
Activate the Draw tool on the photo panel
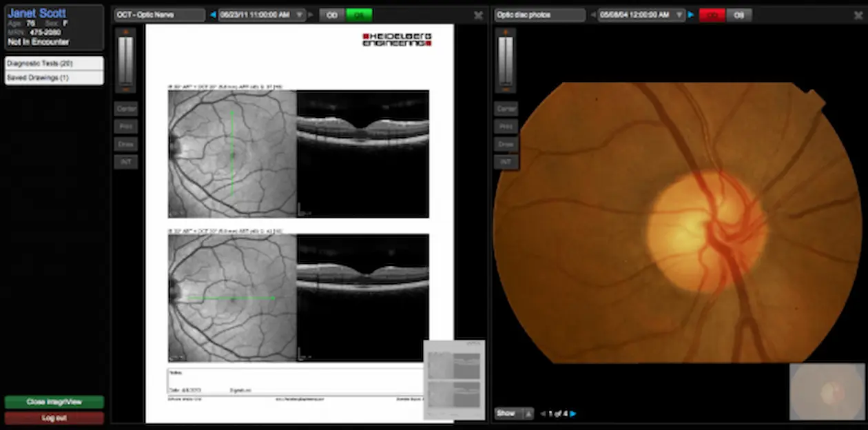(506, 144)
